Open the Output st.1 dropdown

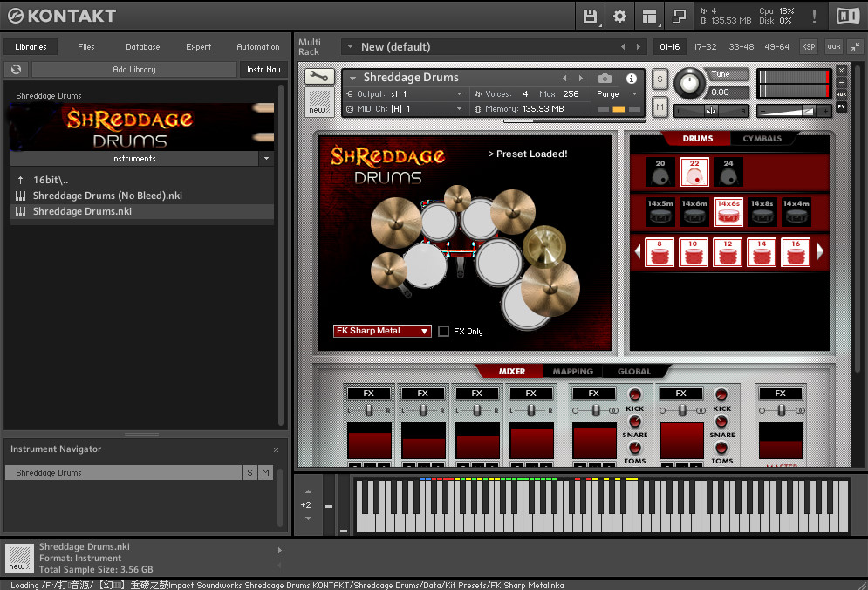point(407,94)
